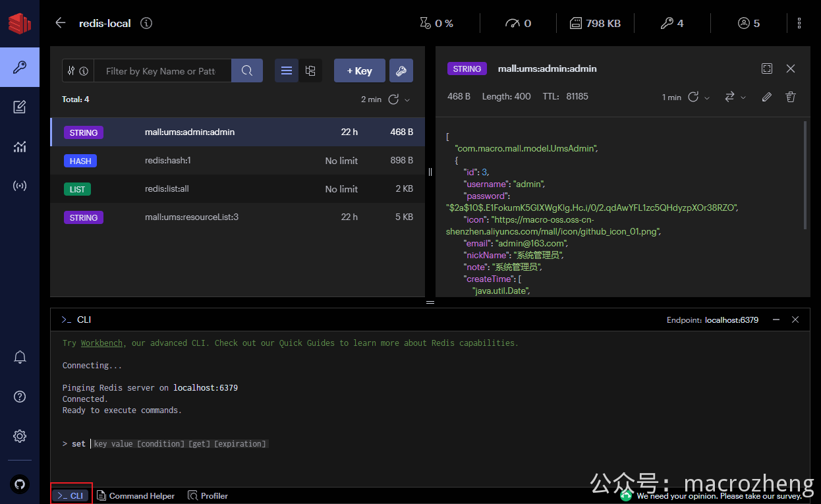Delete key using trash icon
821x504 pixels.
tap(791, 97)
